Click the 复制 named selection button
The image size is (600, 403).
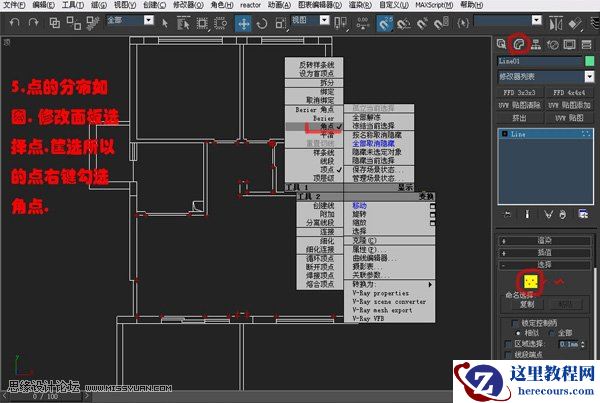[x=527, y=305]
